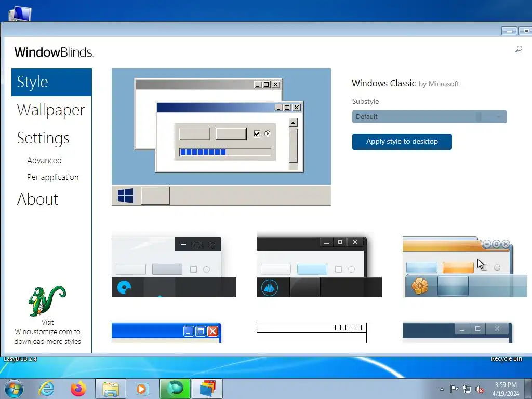The image size is (532, 399).
Task: Open the Settings section
Action: click(x=43, y=138)
